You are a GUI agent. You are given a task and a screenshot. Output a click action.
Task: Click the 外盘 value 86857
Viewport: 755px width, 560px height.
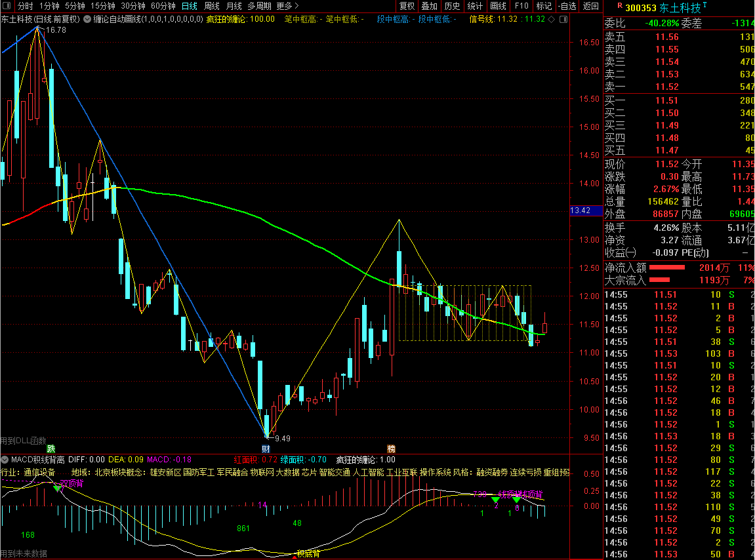(x=665, y=214)
